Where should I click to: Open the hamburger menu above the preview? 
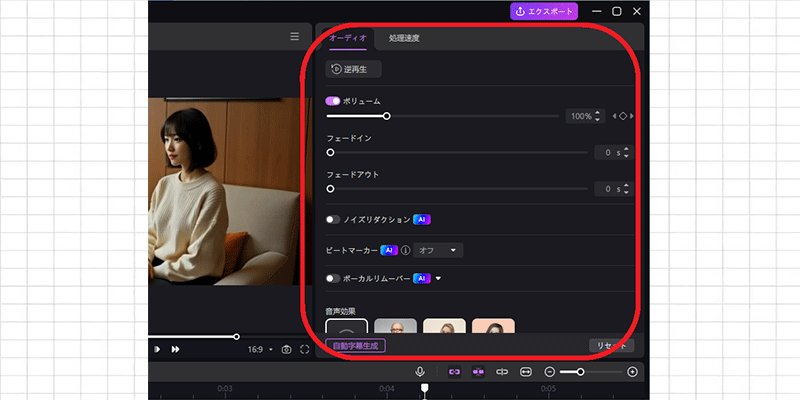[294, 36]
